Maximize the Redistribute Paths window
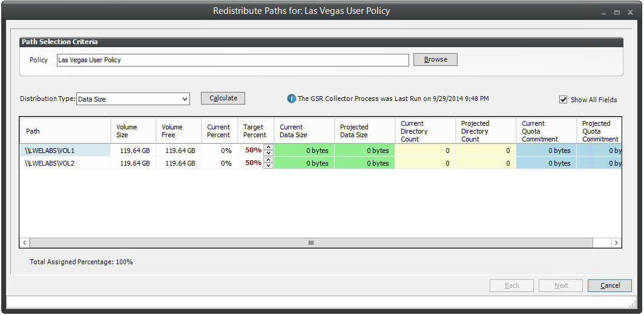The width and height of the screenshot is (644, 315). 617,13
